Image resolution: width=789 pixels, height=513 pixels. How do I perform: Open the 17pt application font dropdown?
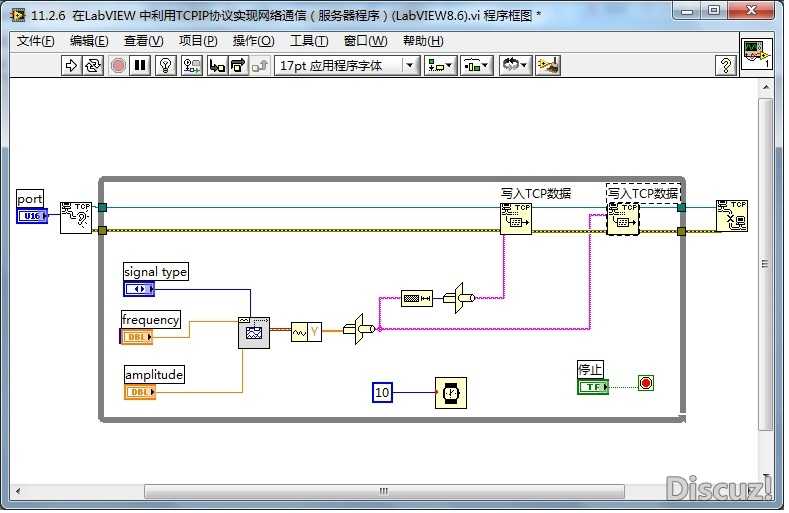click(347, 65)
